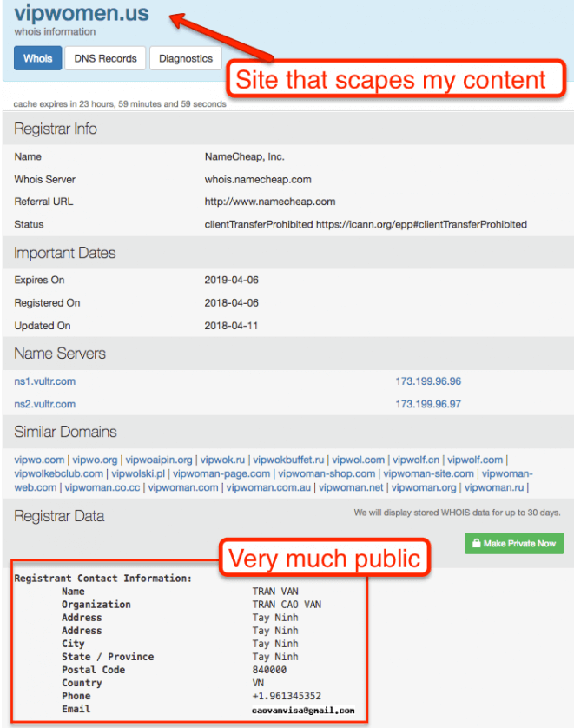
Task: Open similar domain vipwoman.org
Action: tap(424, 487)
